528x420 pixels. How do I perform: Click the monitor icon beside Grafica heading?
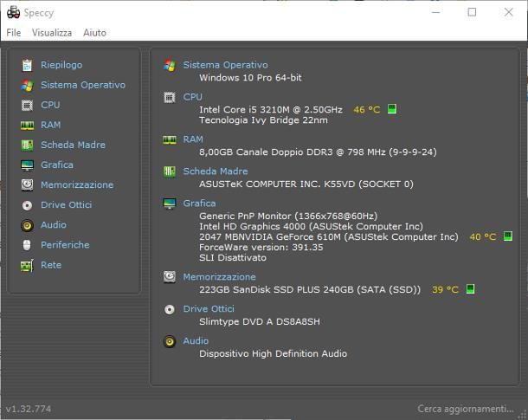[170, 204]
